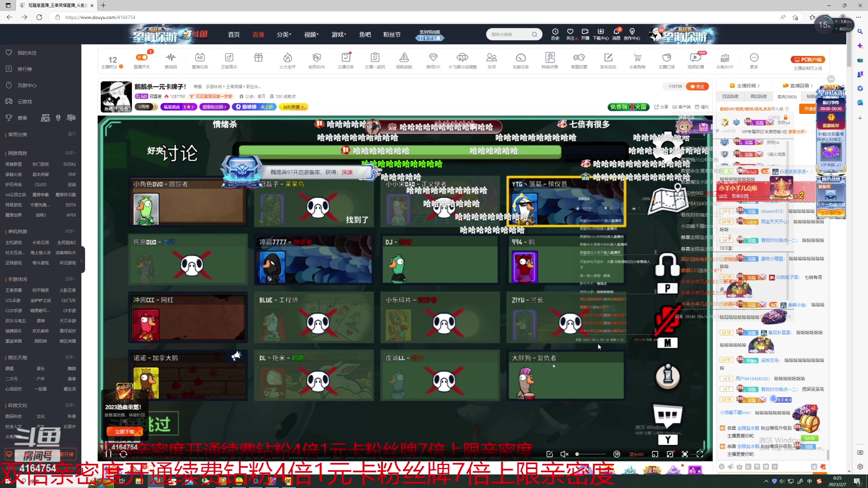Click the 分享 share link
868x488 pixels.
pos(661,107)
